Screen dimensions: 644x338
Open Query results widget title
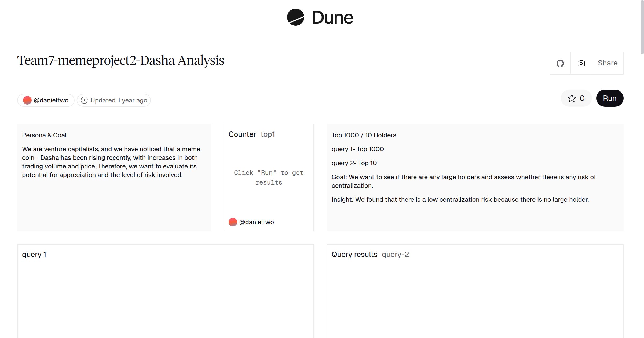pos(354,255)
